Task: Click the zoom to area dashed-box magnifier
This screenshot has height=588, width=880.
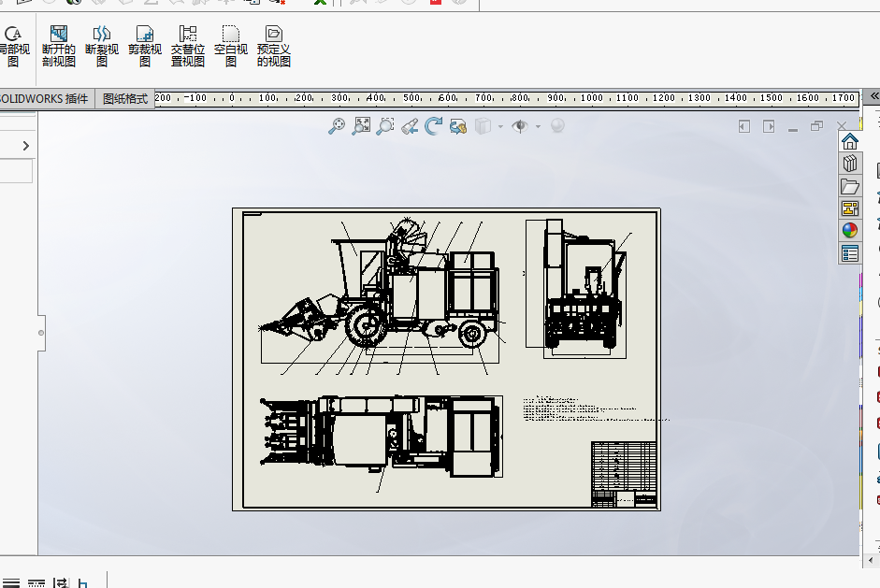Action: pos(385,126)
